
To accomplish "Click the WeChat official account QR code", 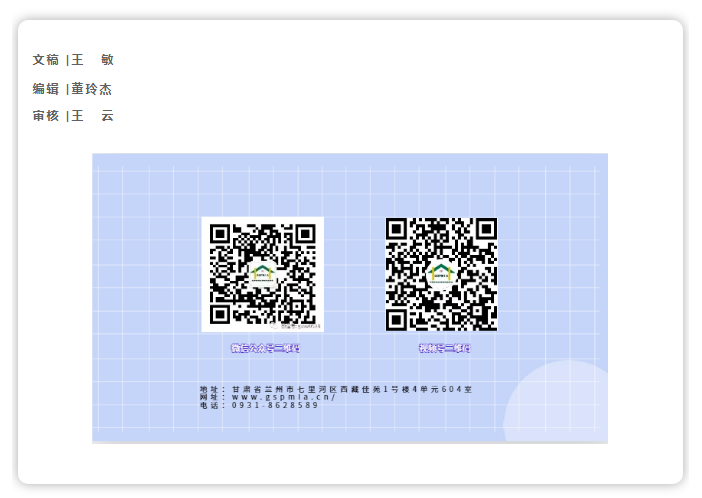I will pyautogui.click(x=263, y=274).
